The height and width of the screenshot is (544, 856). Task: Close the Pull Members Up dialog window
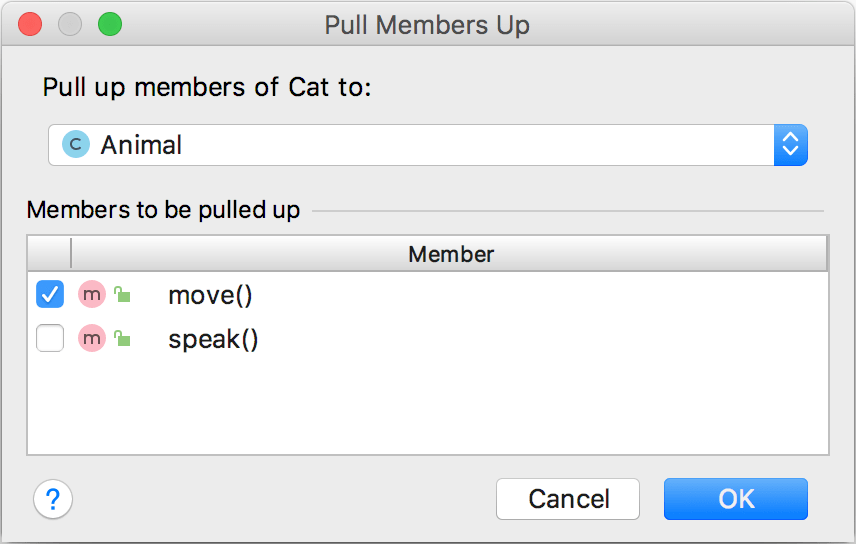click(30, 25)
